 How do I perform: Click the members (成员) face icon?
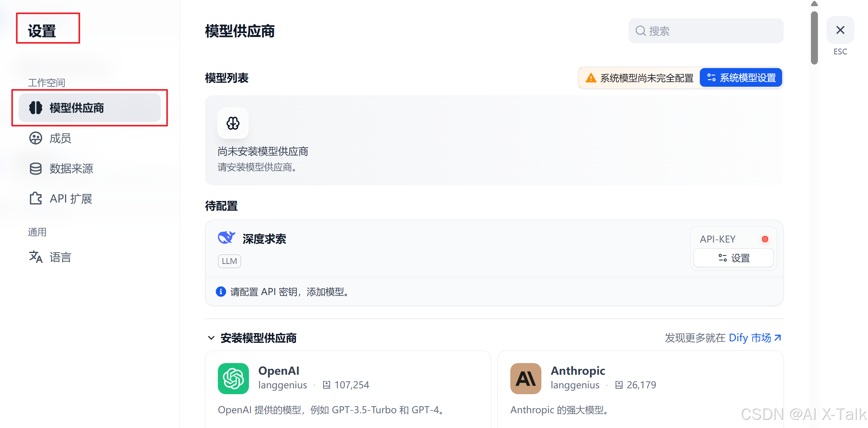point(36,138)
